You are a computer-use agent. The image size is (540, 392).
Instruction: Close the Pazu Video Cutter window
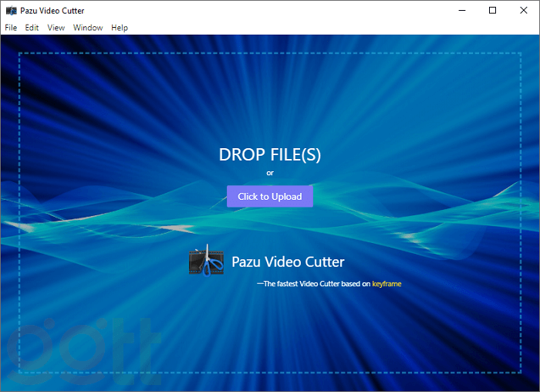525,11
